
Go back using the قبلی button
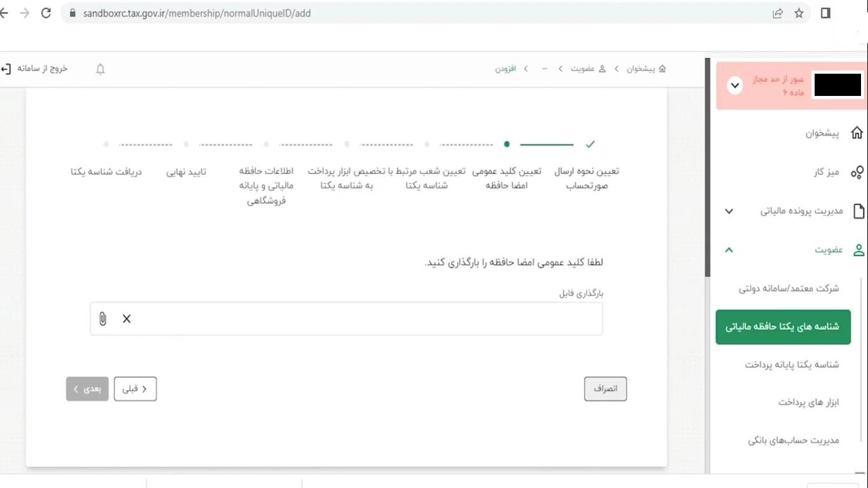tap(135, 388)
